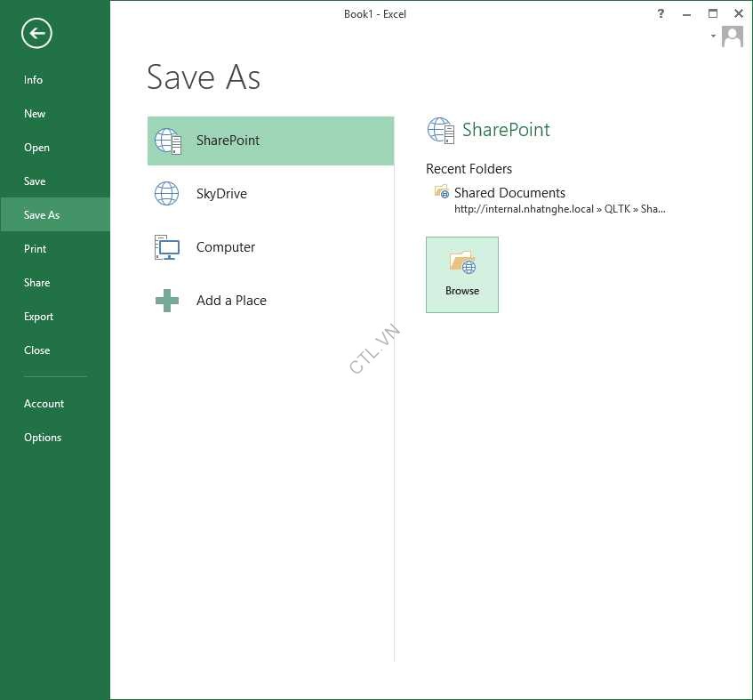
Task: Click the user account avatar icon
Action: click(x=733, y=36)
